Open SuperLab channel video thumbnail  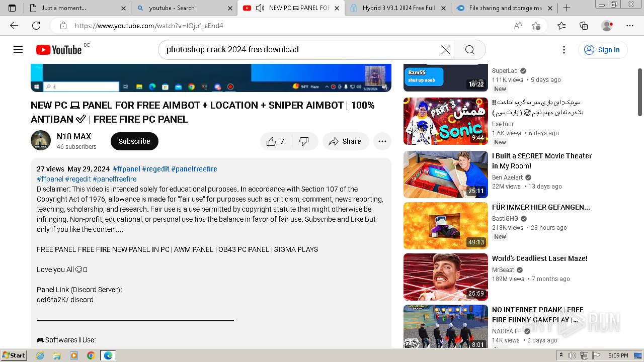446,77
